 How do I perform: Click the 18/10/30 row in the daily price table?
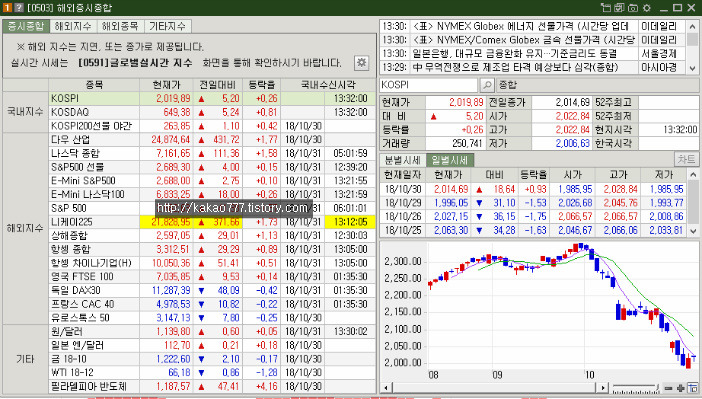[533, 189]
